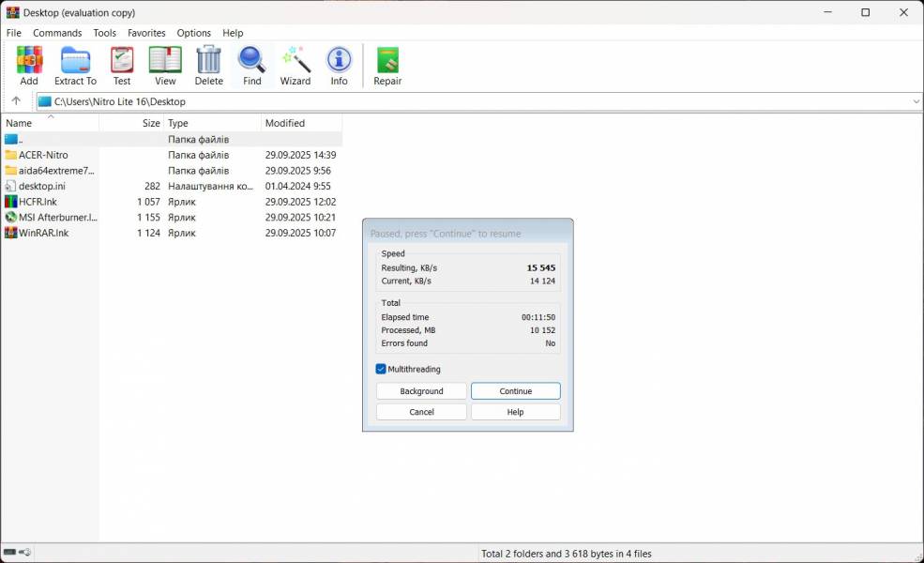
Task: Click the Repair archive icon
Action: [387, 65]
